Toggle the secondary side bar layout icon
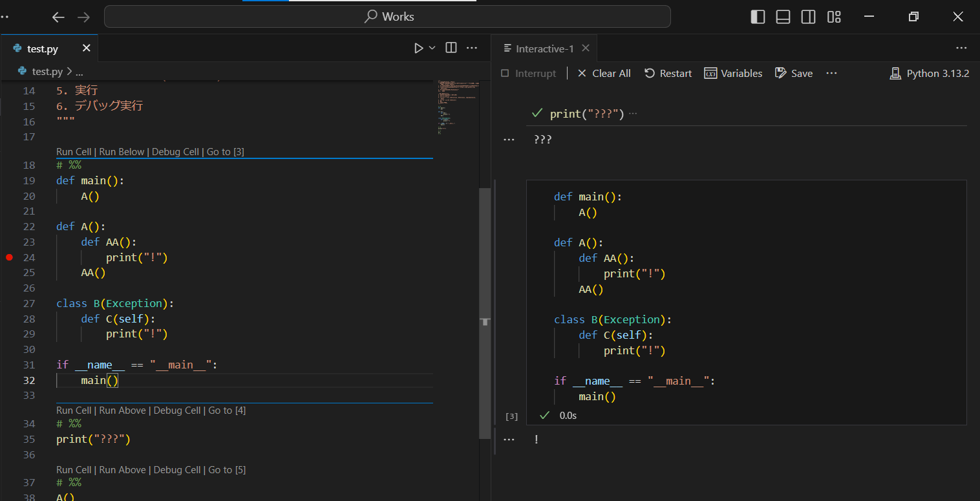This screenshot has height=501, width=980. [808, 17]
